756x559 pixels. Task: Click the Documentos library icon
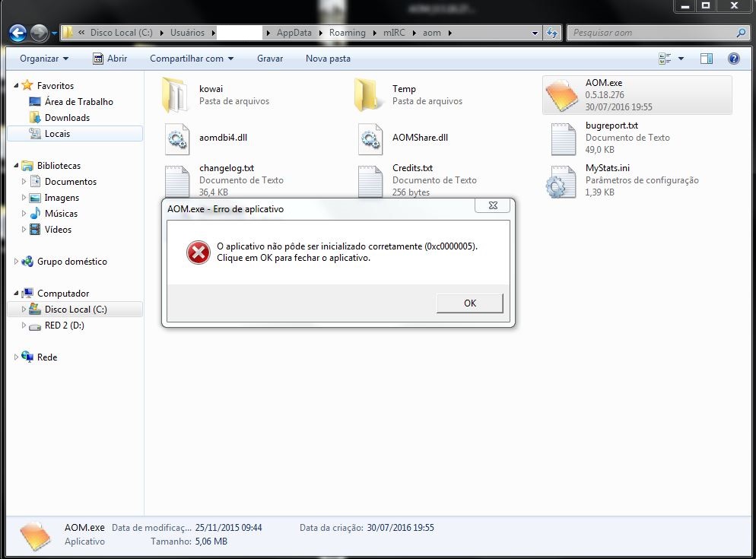click(x=35, y=181)
